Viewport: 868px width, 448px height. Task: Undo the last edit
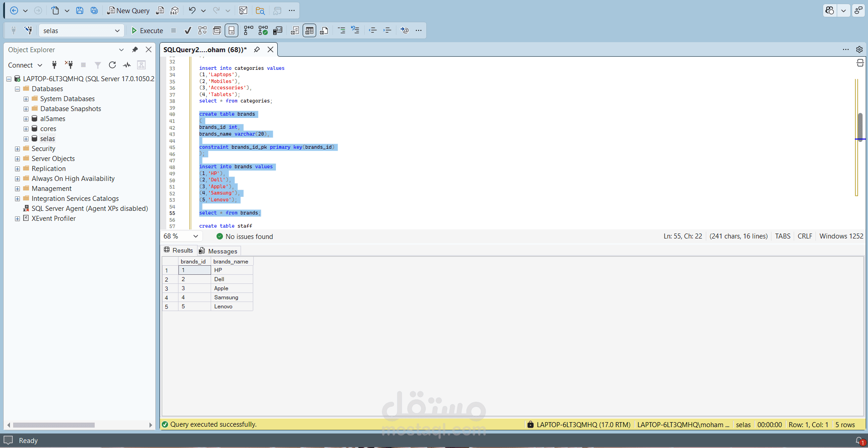(192, 10)
